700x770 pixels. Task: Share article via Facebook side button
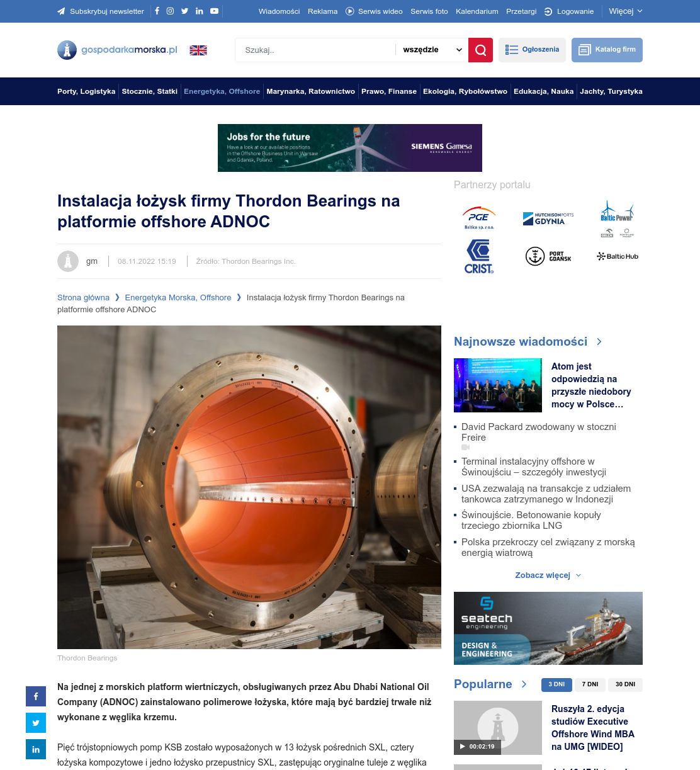coord(36,696)
